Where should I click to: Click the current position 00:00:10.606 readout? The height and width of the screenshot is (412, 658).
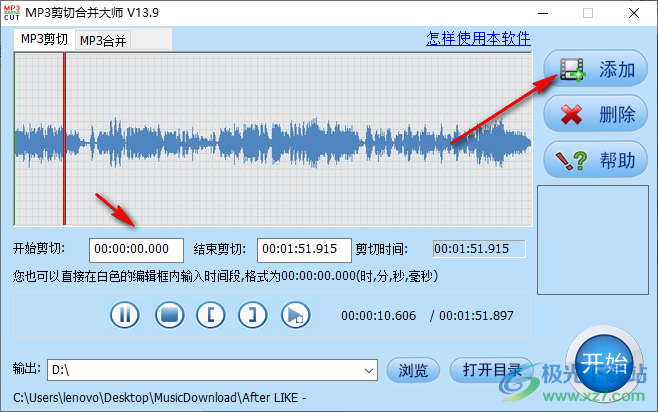379,316
